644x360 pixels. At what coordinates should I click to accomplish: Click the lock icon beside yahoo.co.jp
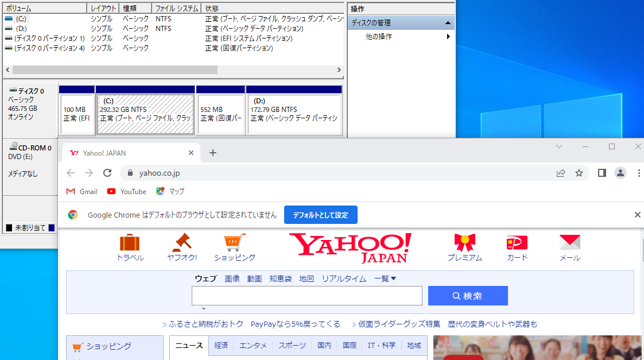point(130,173)
